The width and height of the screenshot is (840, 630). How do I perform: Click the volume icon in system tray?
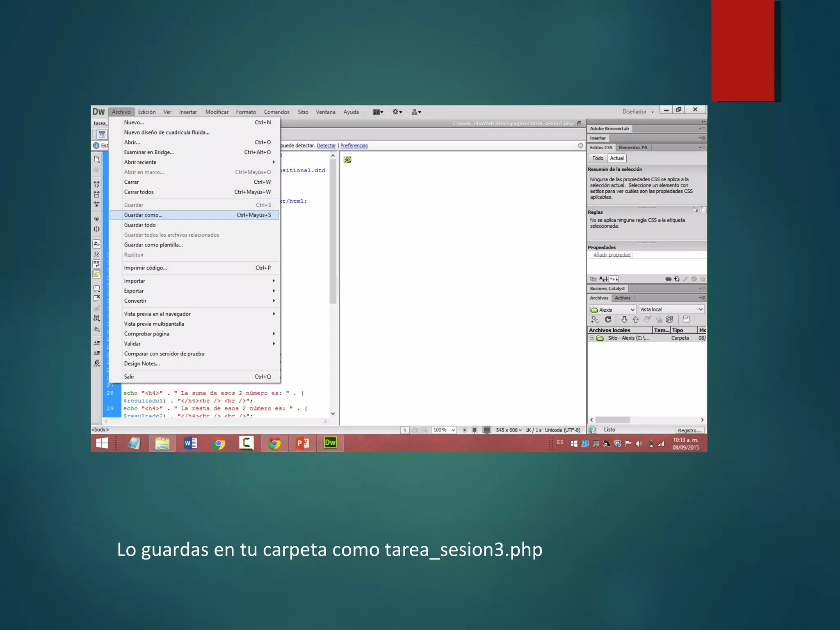point(639,444)
